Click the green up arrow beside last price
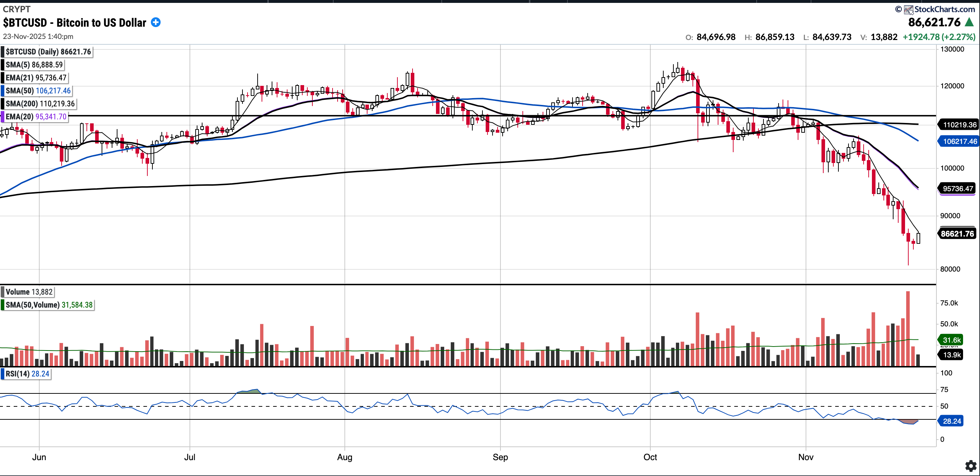 point(970,22)
